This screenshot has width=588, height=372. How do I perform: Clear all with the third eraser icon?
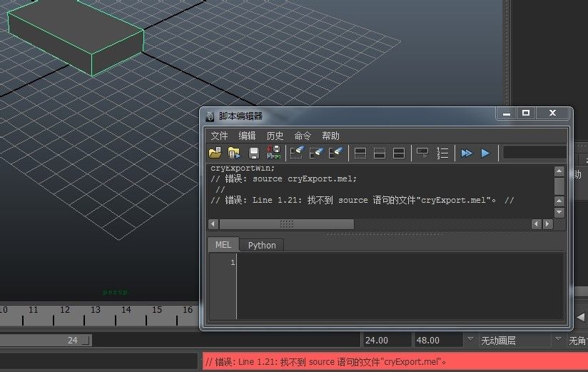(x=335, y=153)
